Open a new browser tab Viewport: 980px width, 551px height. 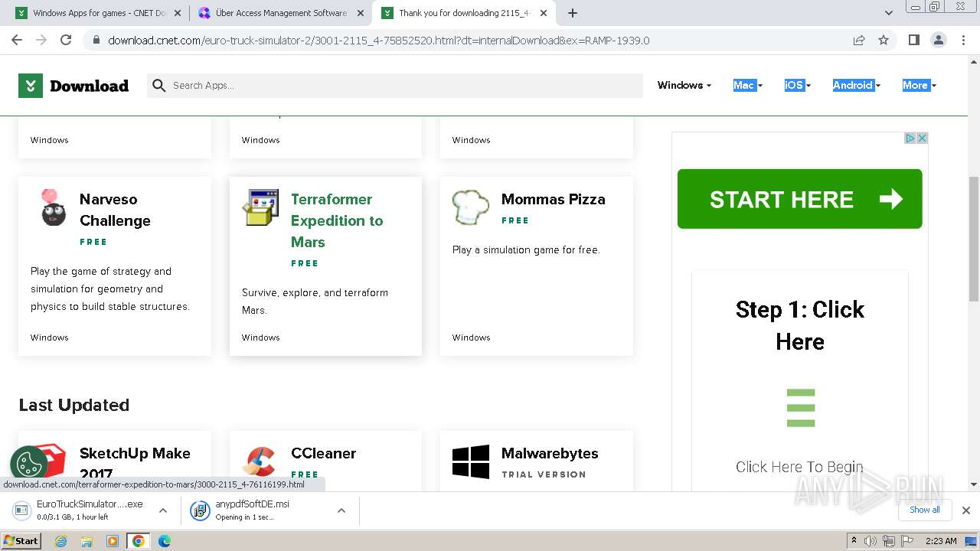coord(573,13)
